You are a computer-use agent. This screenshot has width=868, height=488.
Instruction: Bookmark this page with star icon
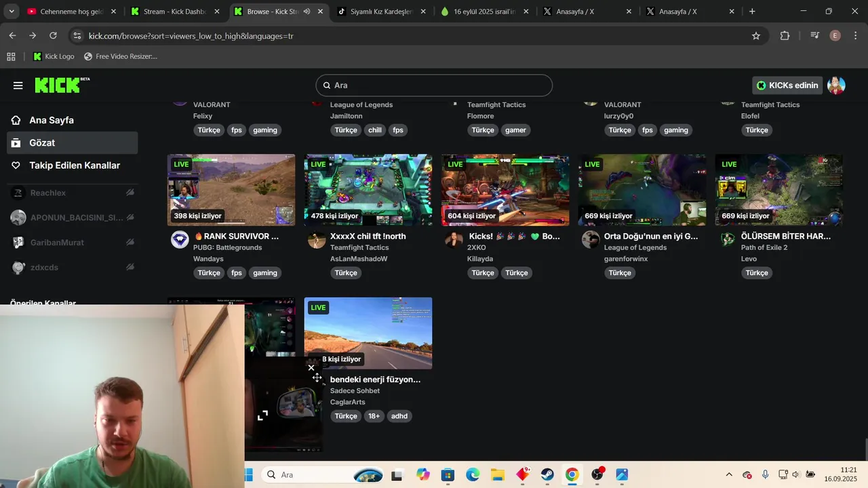(x=756, y=36)
